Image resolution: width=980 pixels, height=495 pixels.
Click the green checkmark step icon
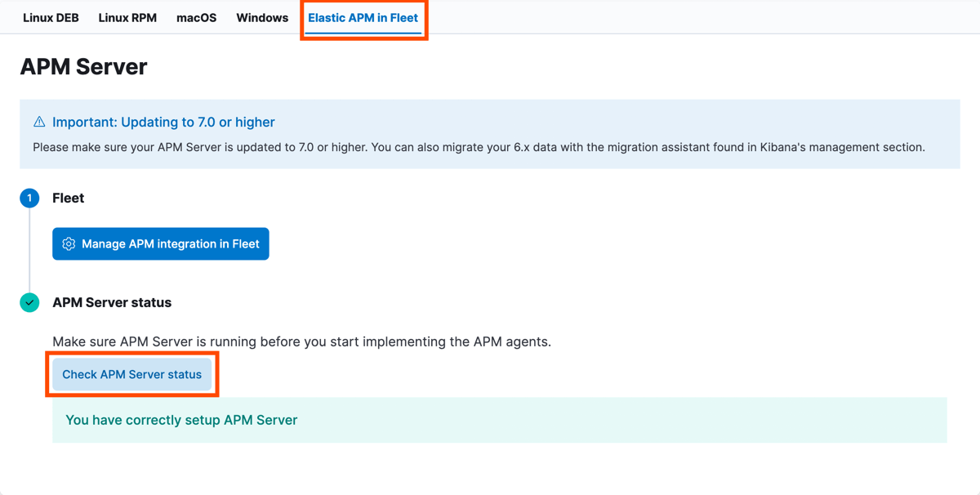[x=29, y=302]
